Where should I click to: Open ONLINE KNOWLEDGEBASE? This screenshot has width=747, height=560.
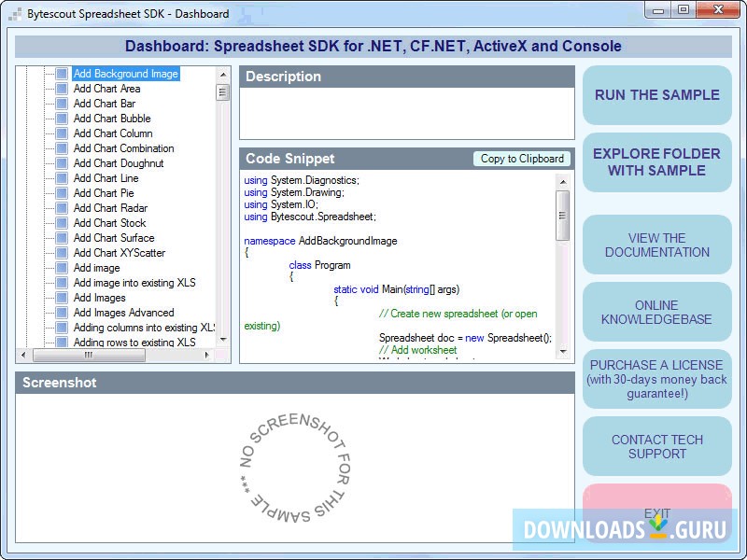[x=657, y=312]
